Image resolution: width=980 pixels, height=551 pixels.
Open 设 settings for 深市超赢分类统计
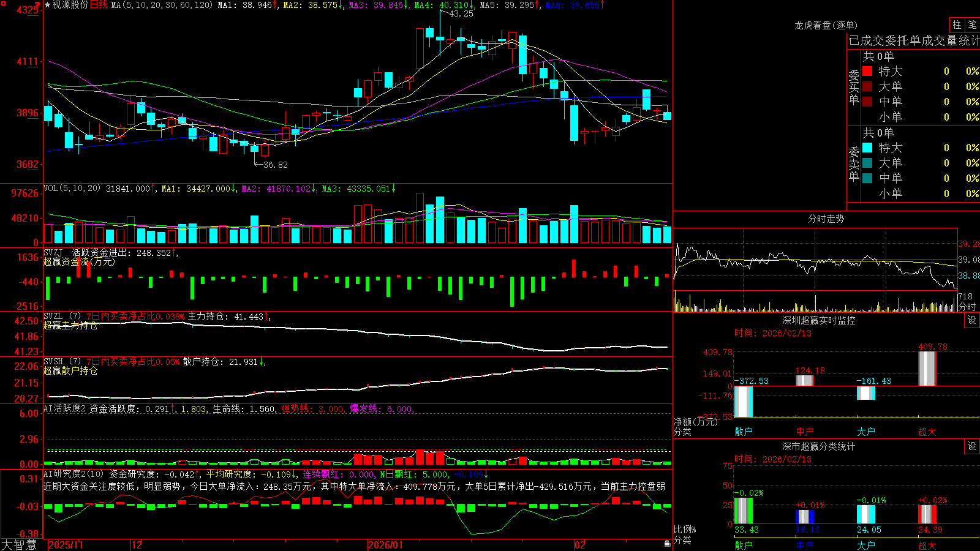pos(972,446)
